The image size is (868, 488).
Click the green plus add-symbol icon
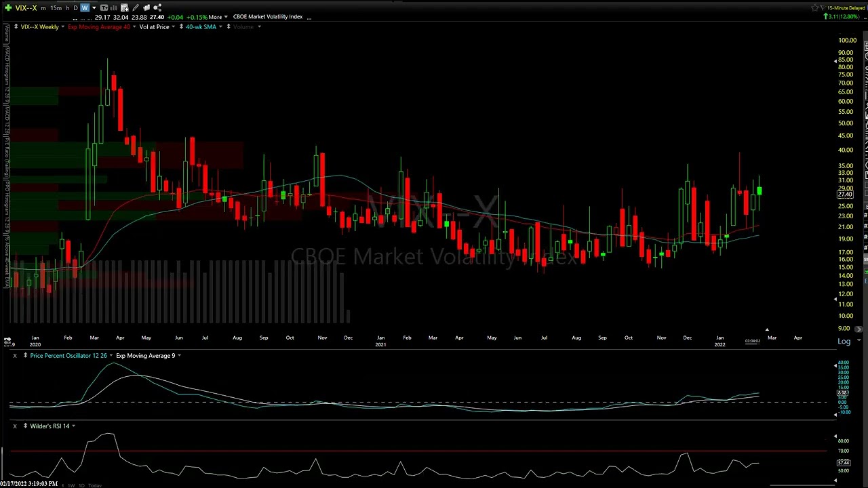tap(7, 7)
